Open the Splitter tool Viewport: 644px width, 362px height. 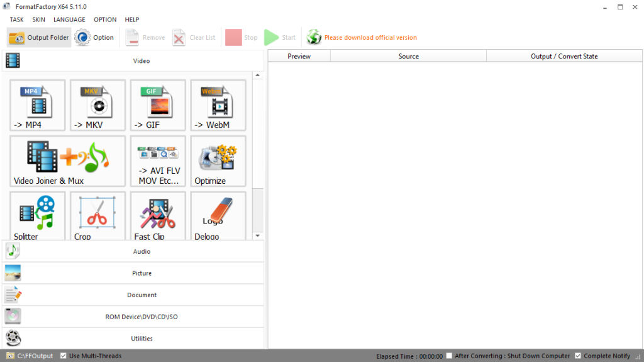37,216
